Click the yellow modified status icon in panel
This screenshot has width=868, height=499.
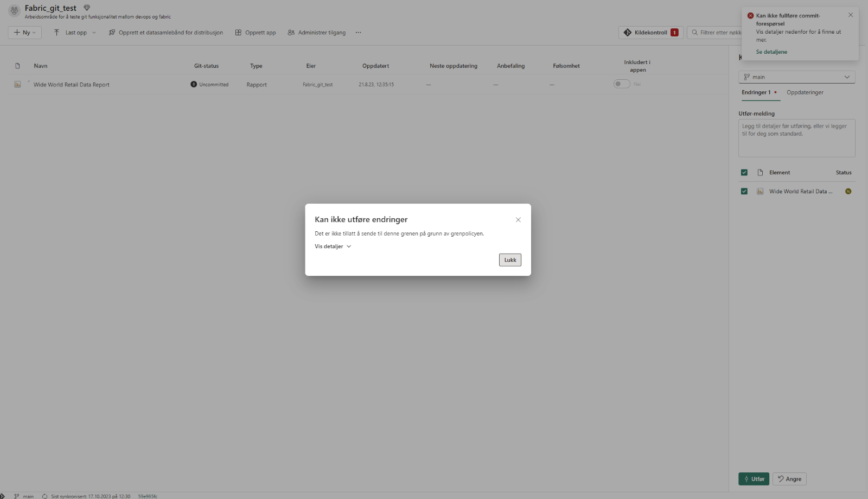848,191
